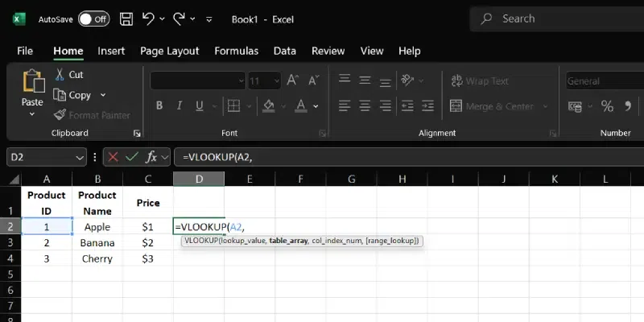This screenshot has width=644, height=322.
Task: Click the Align Left icon
Action: pyautogui.click(x=345, y=106)
